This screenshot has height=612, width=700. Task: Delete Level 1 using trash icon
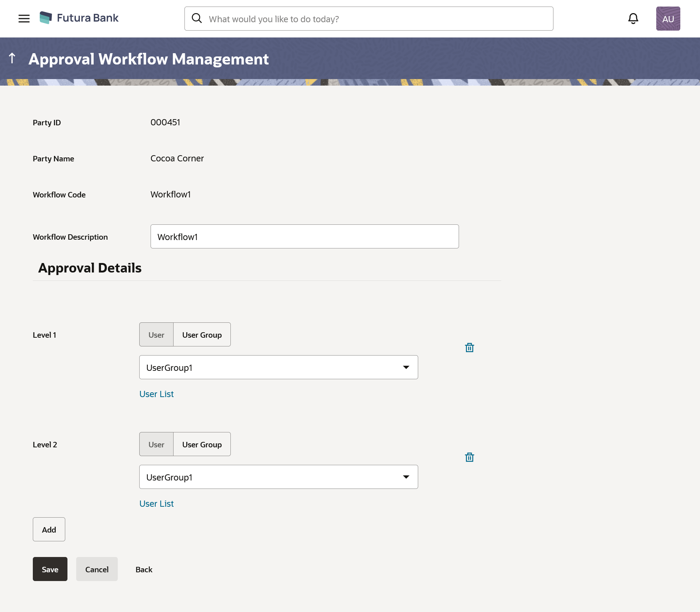[x=469, y=348]
